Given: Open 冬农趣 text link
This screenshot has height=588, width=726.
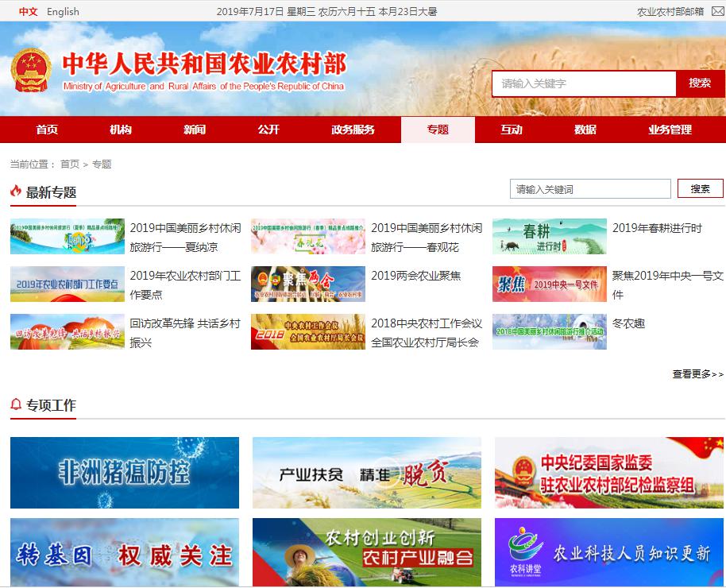Looking at the screenshot, I should pos(628,323).
